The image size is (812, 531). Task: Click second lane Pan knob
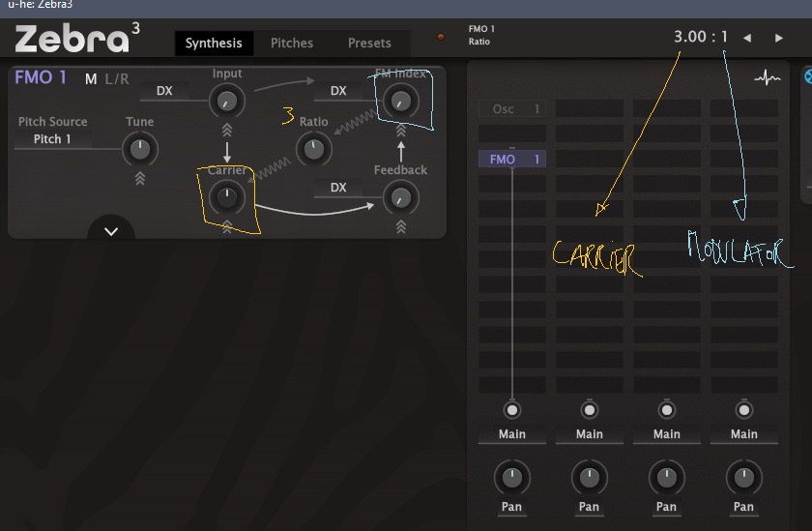[x=590, y=478]
